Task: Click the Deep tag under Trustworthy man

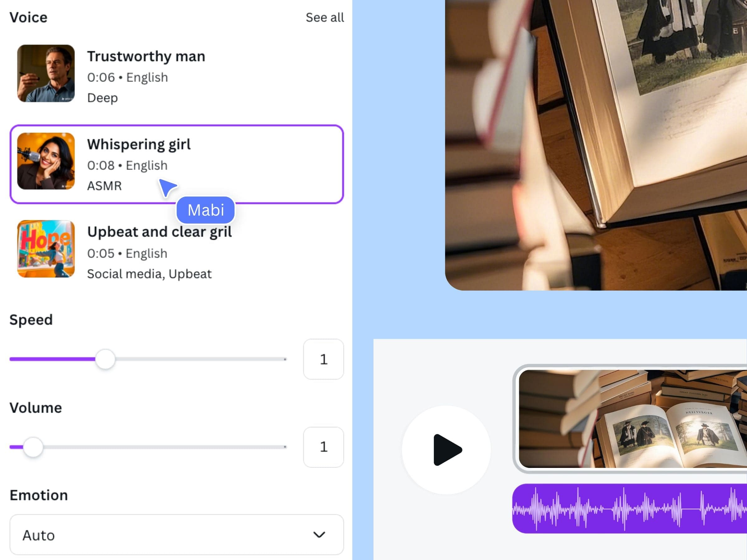Action: [102, 98]
